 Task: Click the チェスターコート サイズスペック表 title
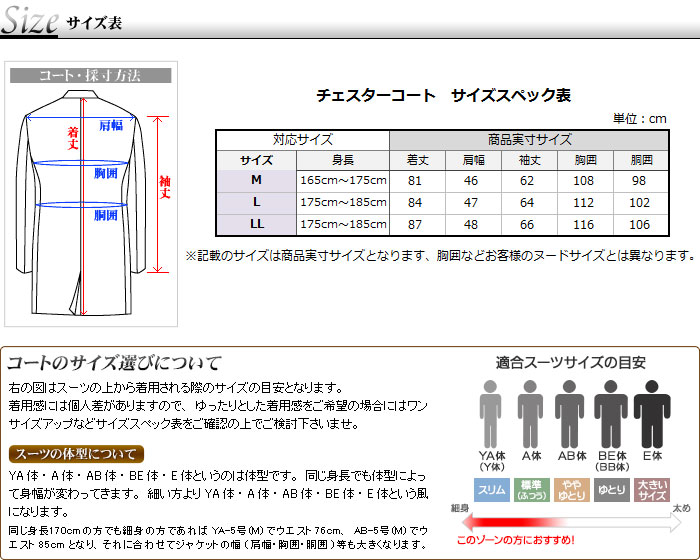pos(443,96)
